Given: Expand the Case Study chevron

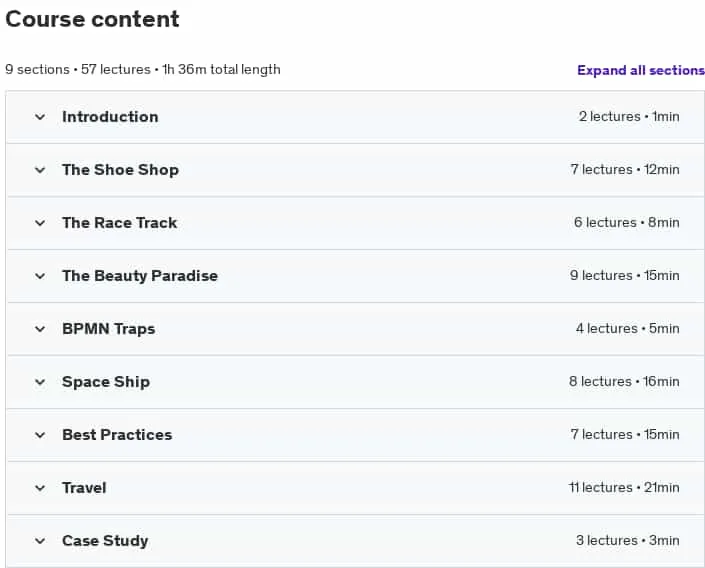Looking at the screenshot, I should [40, 541].
